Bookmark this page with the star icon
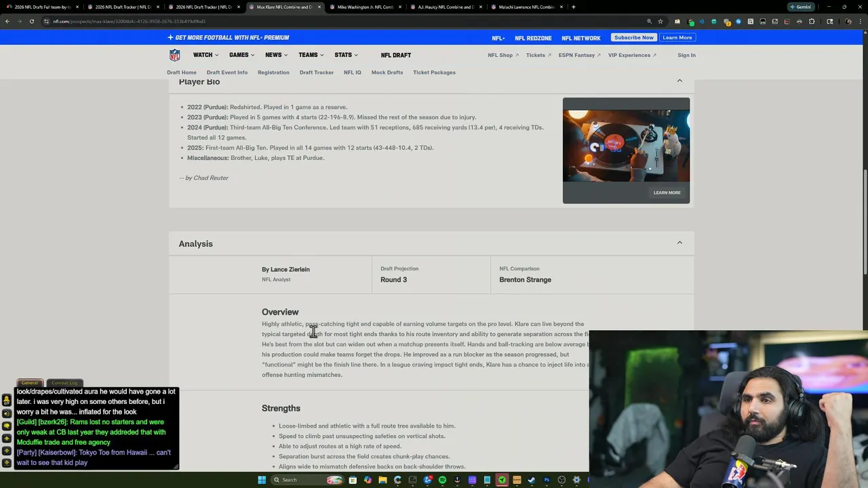The image size is (868, 488). (660, 21)
